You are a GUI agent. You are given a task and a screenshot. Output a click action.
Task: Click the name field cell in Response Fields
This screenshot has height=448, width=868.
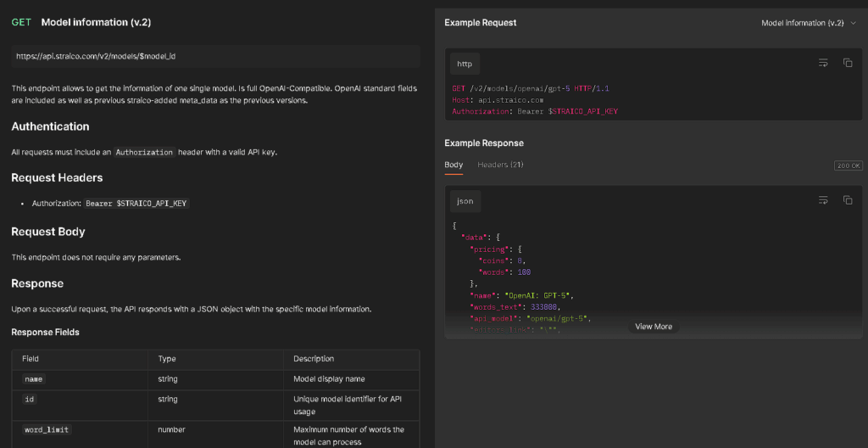click(34, 379)
